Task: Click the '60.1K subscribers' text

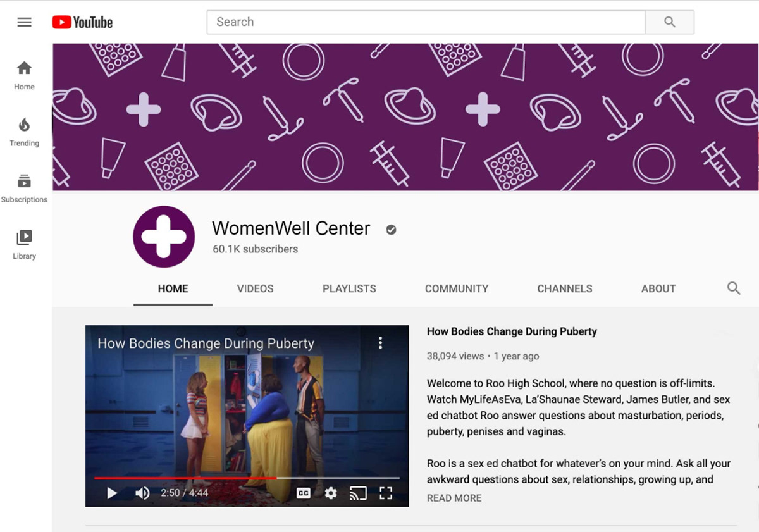Action: (x=256, y=249)
